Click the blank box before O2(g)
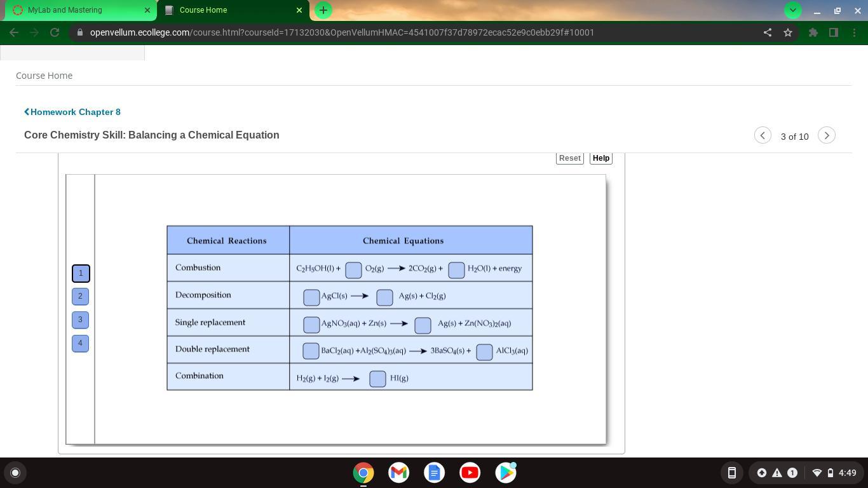The image size is (868, 488). point(353,269)
